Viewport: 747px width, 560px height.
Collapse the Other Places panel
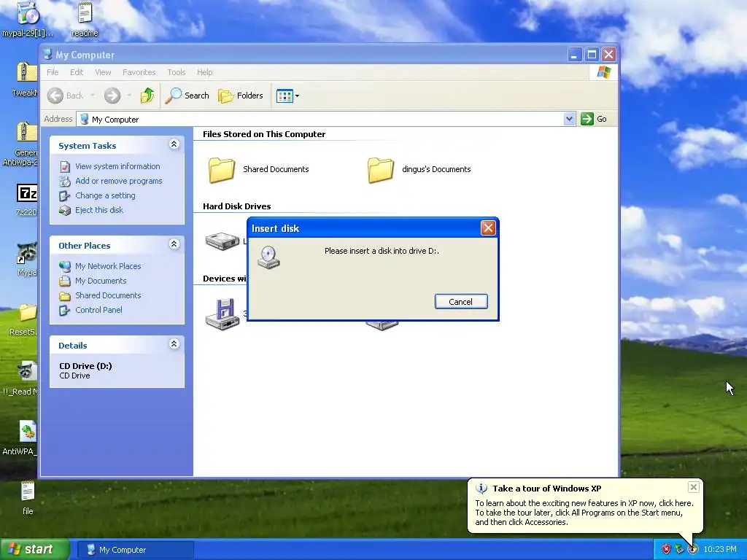point(174,244)
